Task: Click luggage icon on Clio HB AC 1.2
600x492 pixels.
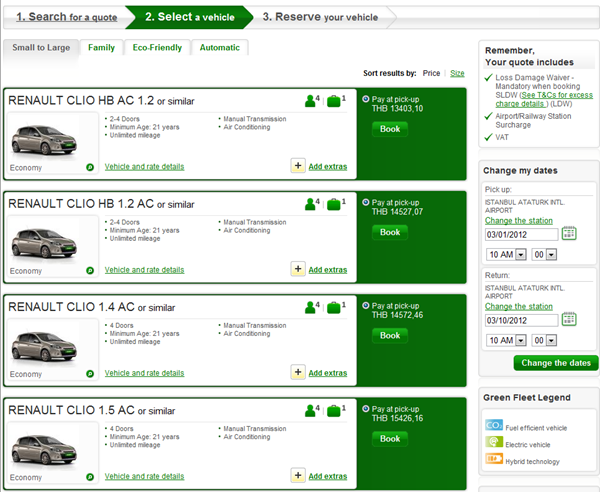Action: [334, 101]
